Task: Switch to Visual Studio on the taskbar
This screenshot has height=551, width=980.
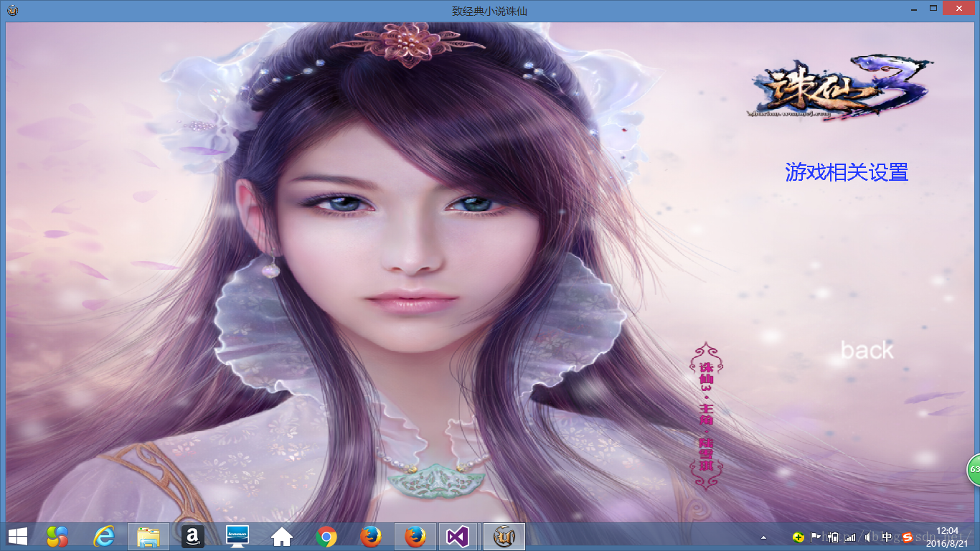Action: 458,536
